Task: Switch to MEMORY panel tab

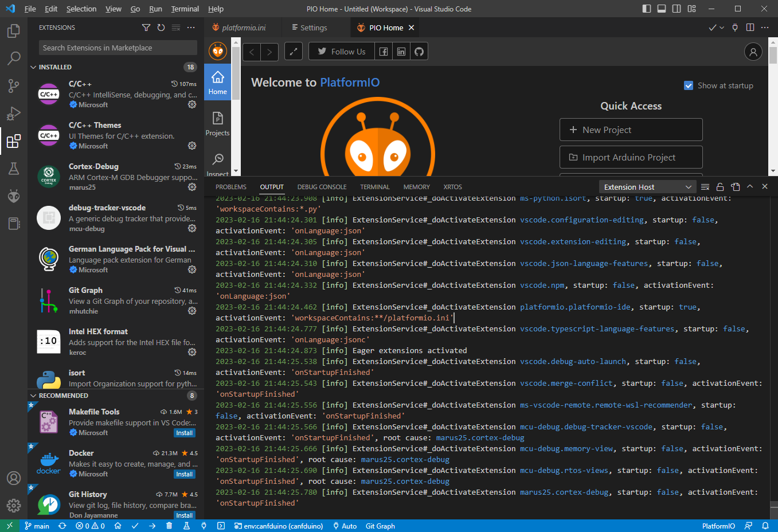Action: (416, 187)
